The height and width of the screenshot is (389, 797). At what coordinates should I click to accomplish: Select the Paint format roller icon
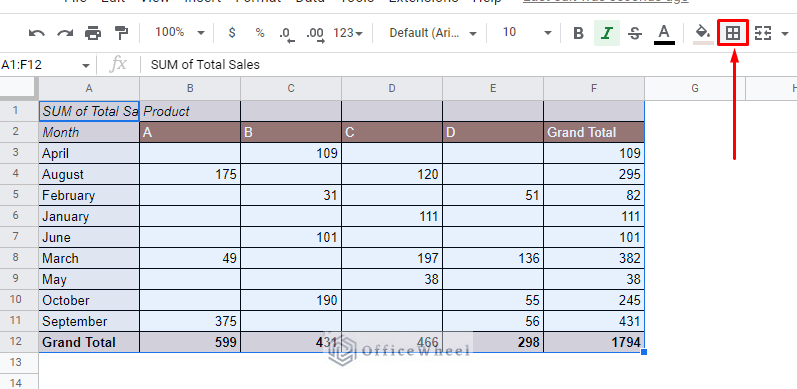(121, 34)
